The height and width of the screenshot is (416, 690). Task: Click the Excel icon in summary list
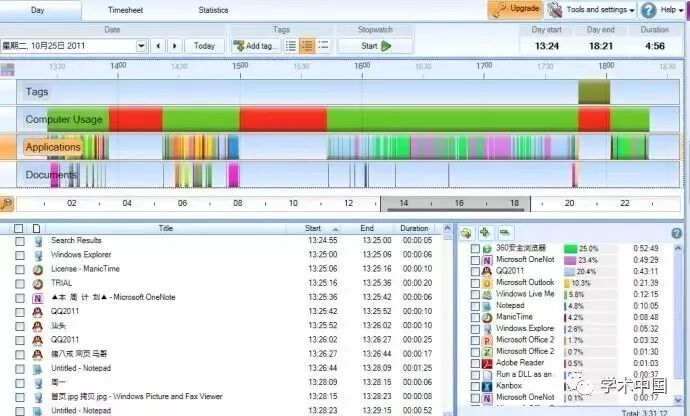[x=487, y=352]
